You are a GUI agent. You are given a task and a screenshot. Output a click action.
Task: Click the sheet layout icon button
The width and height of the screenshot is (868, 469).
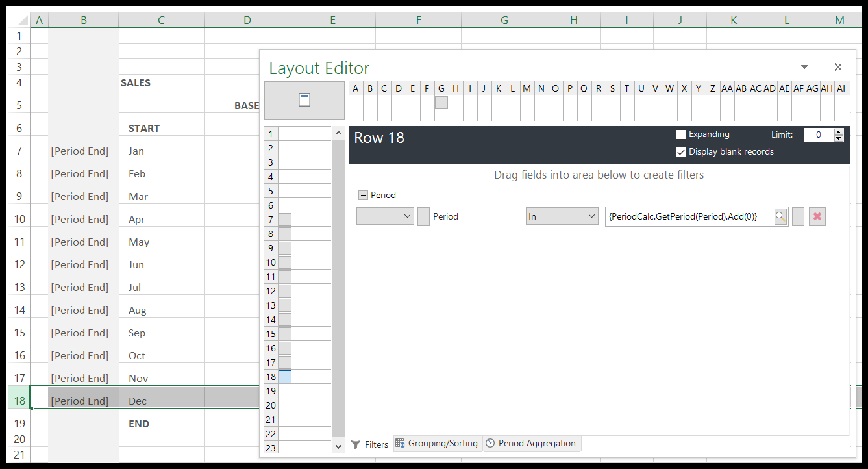click(304, 100)
